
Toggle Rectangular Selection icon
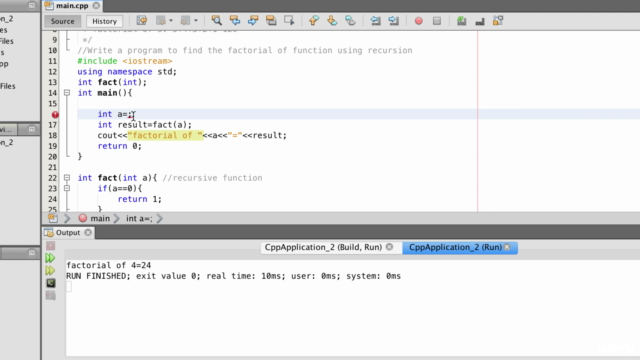289,21
